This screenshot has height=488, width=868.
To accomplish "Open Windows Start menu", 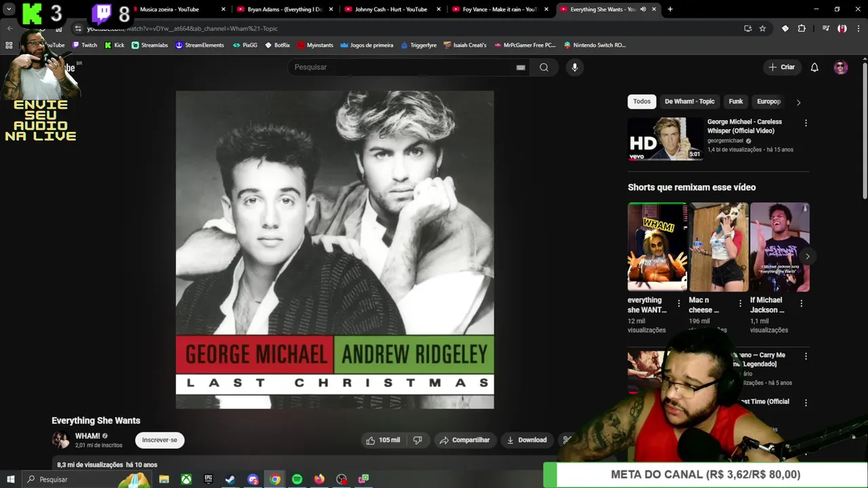I will (11, 479).
